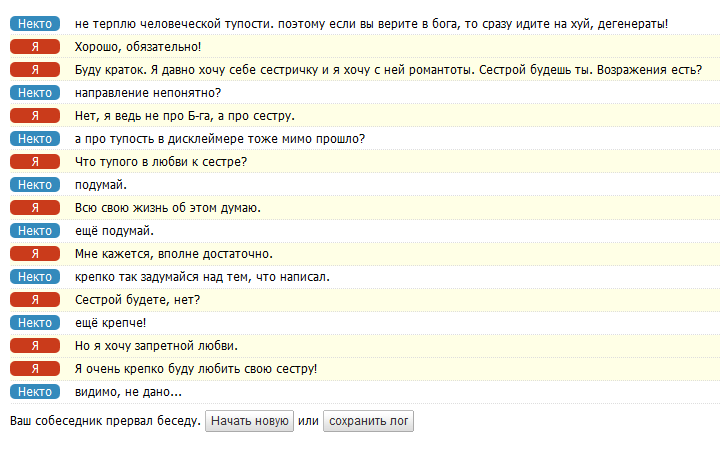Click the message "а про тупость в дисклеймере тоже мимо прошло?"
720x454 pixels.
(x=219, y=139)
